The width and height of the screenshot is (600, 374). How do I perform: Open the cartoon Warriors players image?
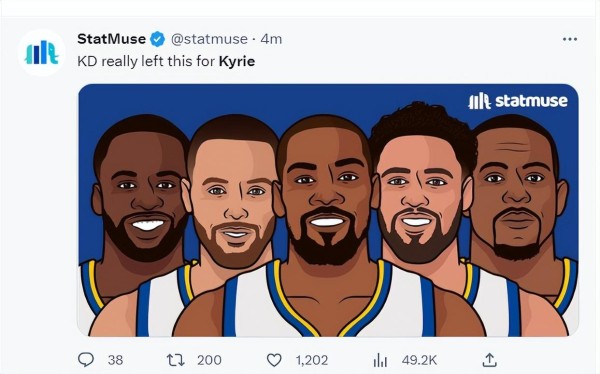point(328,210)
